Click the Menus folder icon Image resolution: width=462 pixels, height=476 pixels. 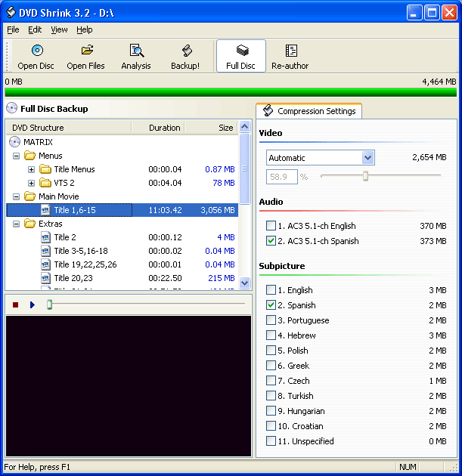point(29,156)
